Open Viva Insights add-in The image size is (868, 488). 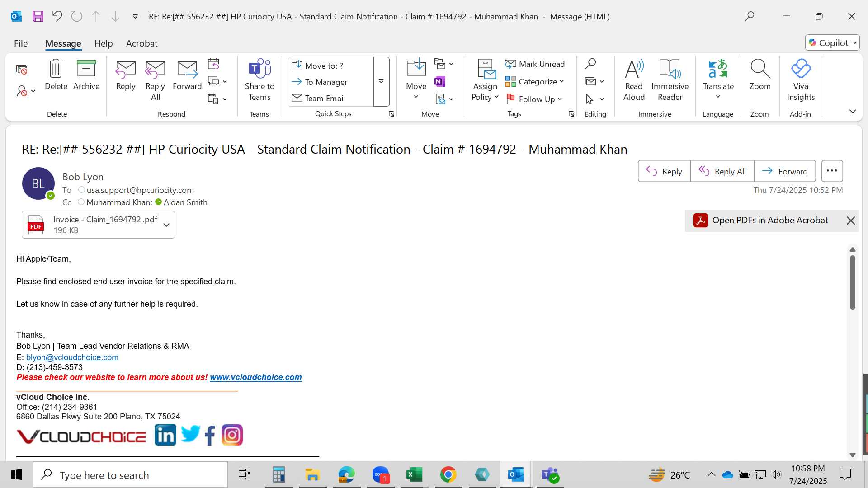pos(801,80)
